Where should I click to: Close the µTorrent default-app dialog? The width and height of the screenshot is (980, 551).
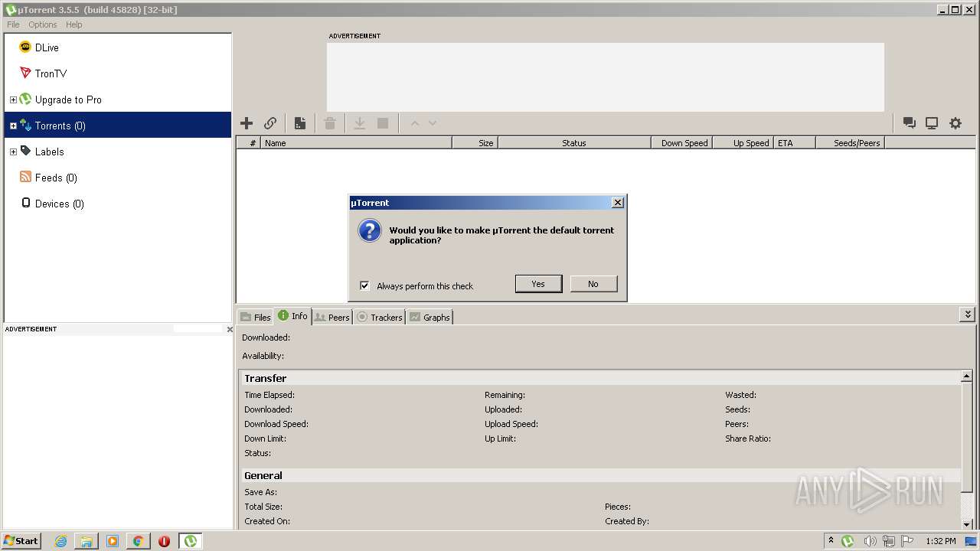(x=618, y=203)
